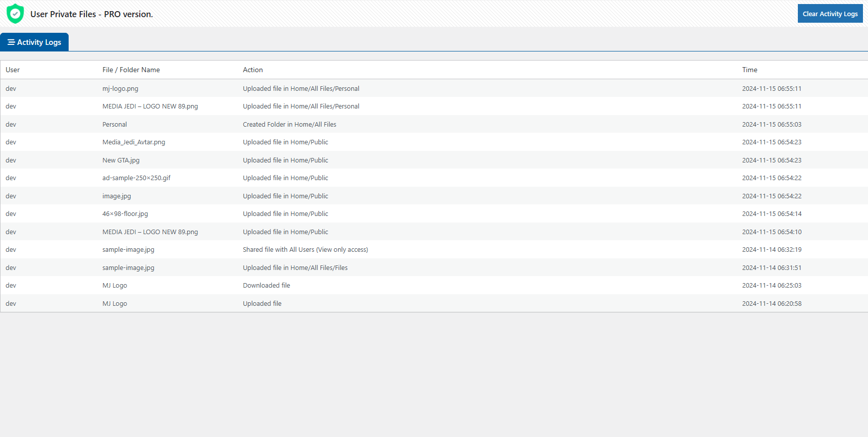
Task: Click the Personal folder name entry
Action: pos(115,125)
